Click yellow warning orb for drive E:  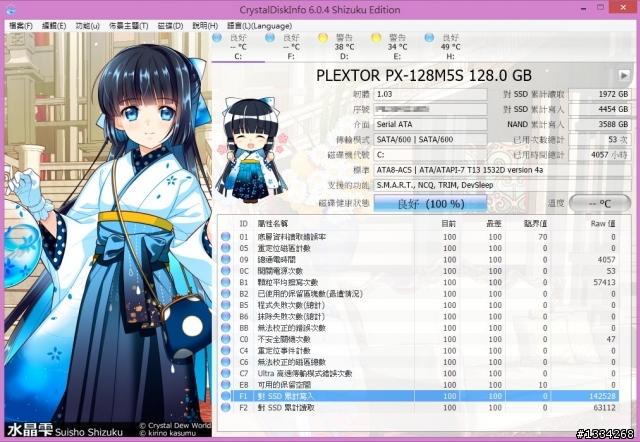(376, 38)
